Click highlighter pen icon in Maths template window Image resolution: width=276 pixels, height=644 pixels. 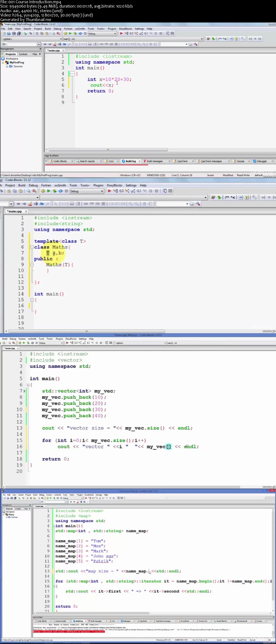tap(30, 204)
